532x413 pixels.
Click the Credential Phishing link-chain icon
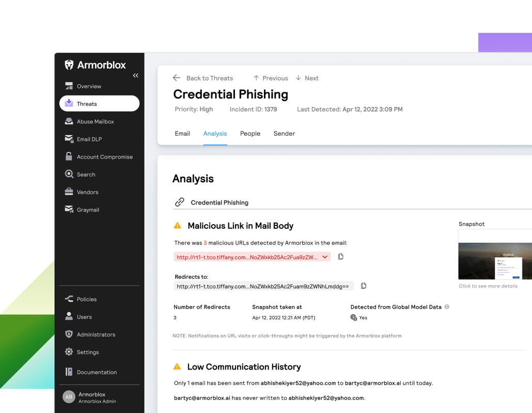point(179,202)
